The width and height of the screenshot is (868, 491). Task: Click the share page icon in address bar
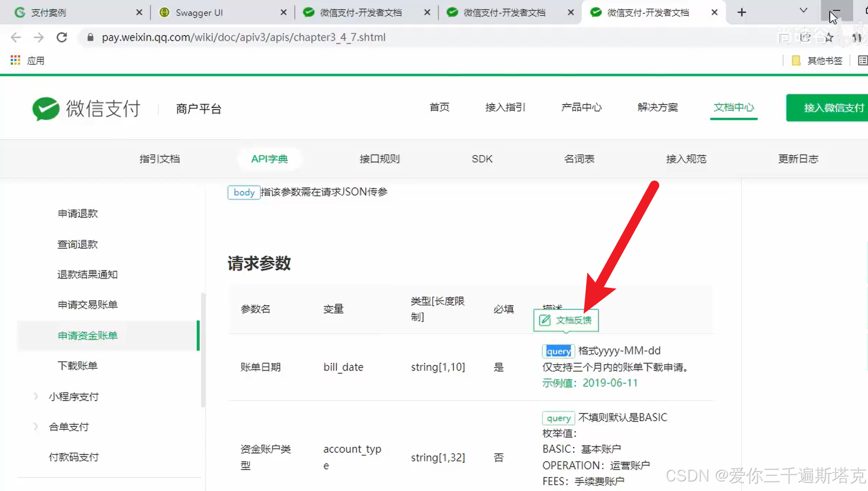click(805, 37)
